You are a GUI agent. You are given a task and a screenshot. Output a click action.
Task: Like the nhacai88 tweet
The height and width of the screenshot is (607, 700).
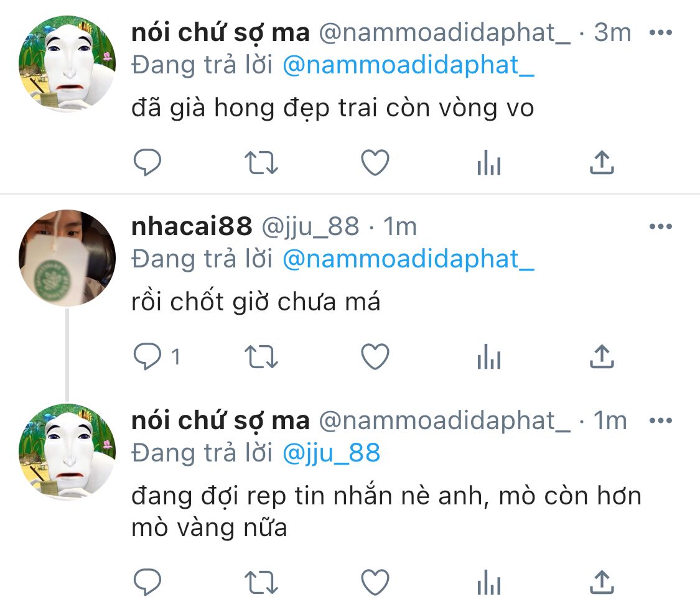click(375, 356)
